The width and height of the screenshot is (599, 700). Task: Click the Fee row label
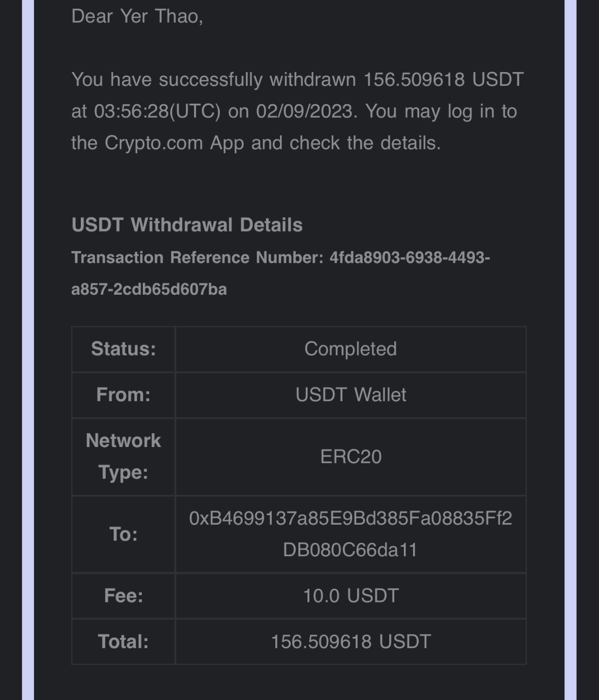tap(123, 595)
